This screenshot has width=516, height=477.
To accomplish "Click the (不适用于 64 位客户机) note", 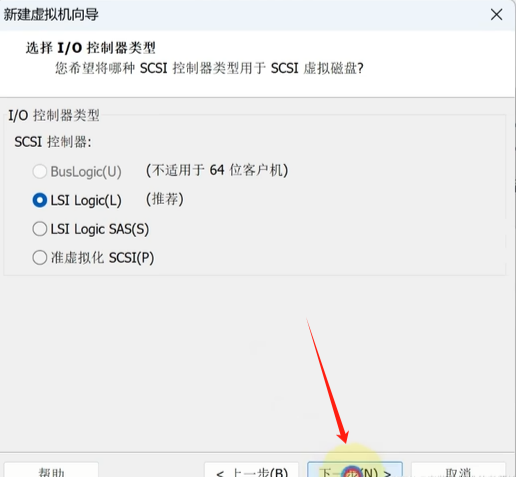I will point(217,170).
